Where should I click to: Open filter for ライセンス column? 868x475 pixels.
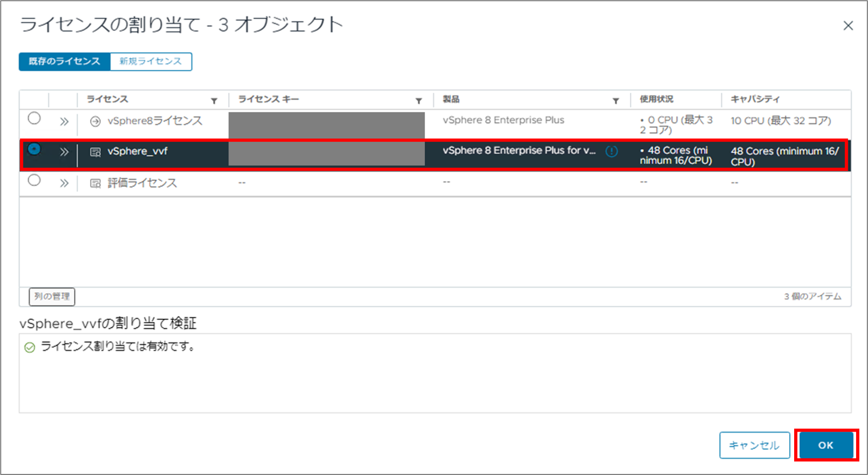[214, 101]
